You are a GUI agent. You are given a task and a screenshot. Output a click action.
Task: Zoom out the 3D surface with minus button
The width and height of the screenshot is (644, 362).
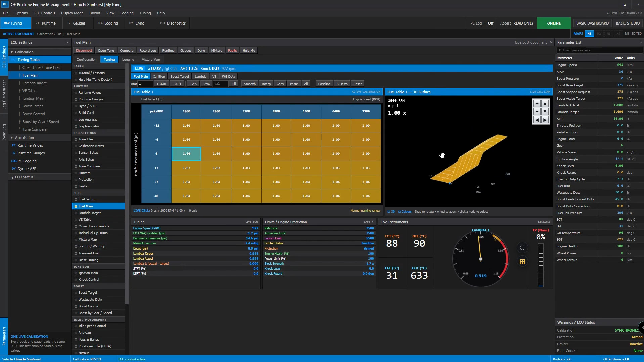(x=537, y=111)
